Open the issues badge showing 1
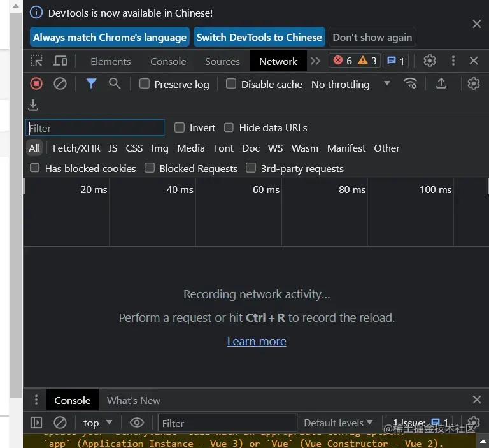 click(x=396, y=61)
